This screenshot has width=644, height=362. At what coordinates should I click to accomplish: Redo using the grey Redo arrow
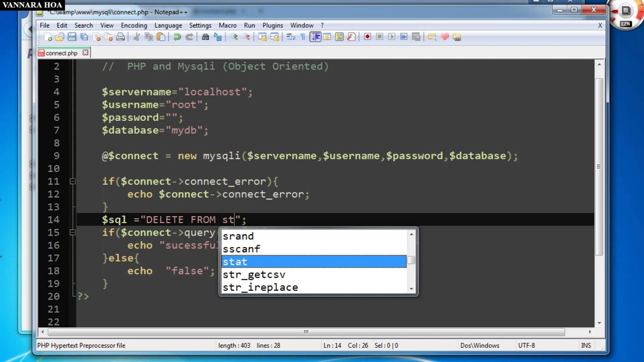point(189,37)
